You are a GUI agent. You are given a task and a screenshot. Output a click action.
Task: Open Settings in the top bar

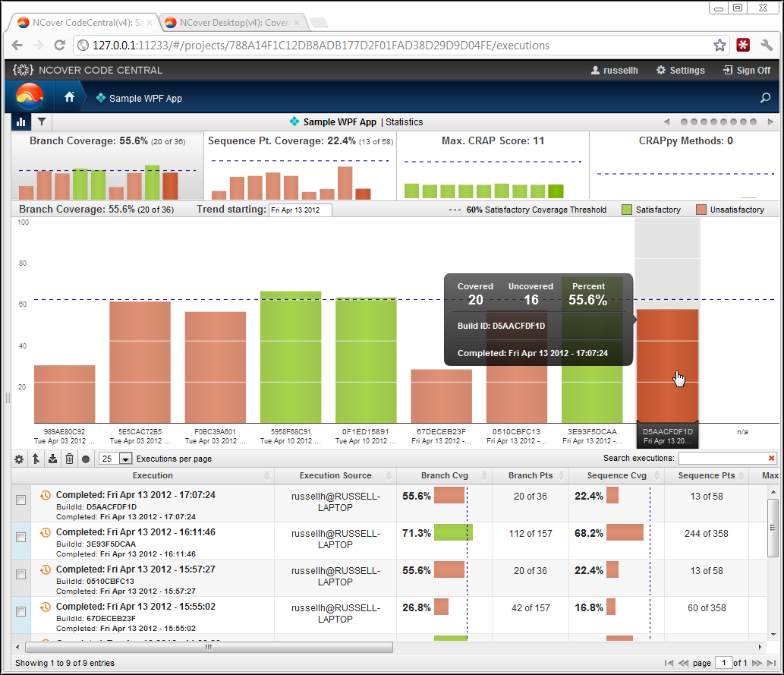[x=681, y=71]
